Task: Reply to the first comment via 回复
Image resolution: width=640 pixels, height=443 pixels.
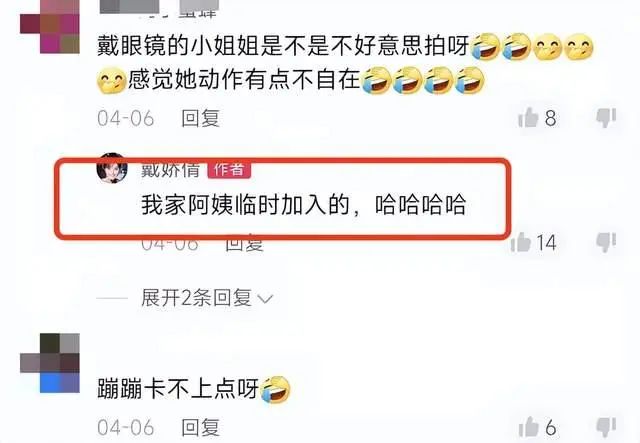Action: pyautogui.click(x=200, y=118)
